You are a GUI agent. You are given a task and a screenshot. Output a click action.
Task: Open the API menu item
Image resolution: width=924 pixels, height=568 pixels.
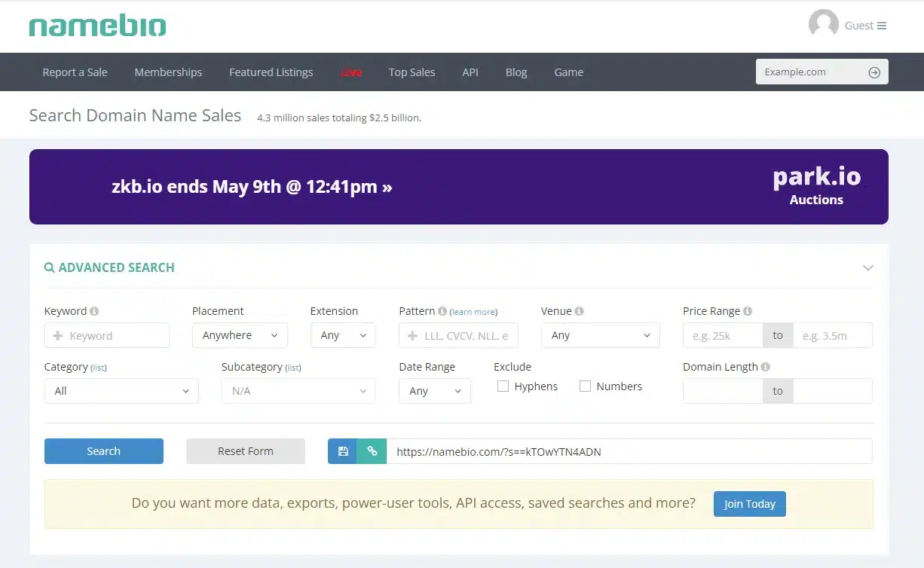(470, 72)
